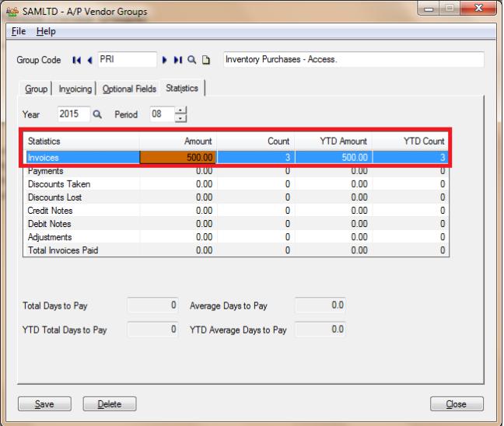Select the Adjustments row
The image size is (504, 426).
pos(236,237)
